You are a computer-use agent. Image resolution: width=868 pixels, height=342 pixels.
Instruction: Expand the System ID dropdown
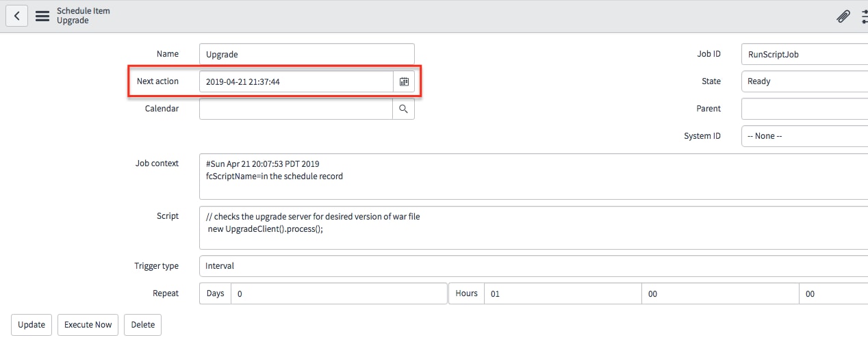[x=804, y=136]
